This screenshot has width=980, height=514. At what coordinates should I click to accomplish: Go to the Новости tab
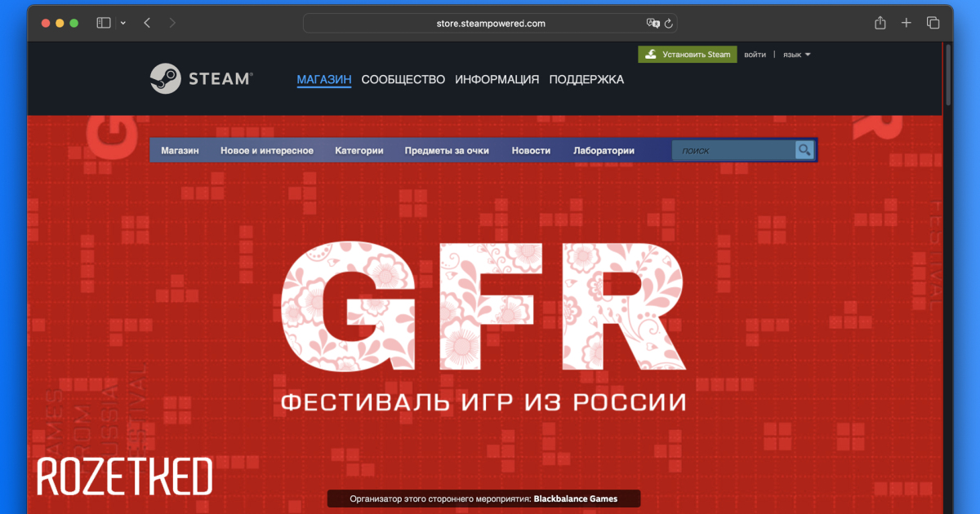(531, 151)
